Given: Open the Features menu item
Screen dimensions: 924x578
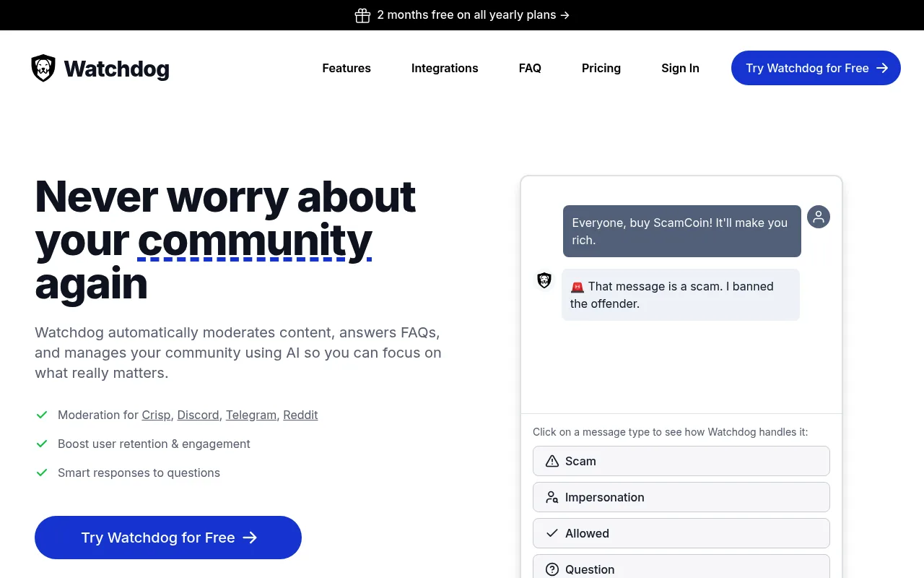Looking at the screenshot, I should 346,68.
